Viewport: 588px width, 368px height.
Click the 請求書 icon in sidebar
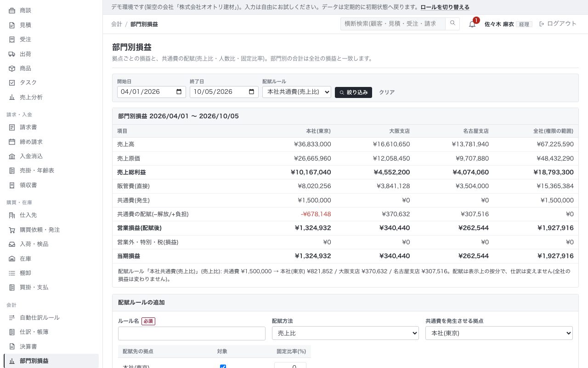point(12,127)
